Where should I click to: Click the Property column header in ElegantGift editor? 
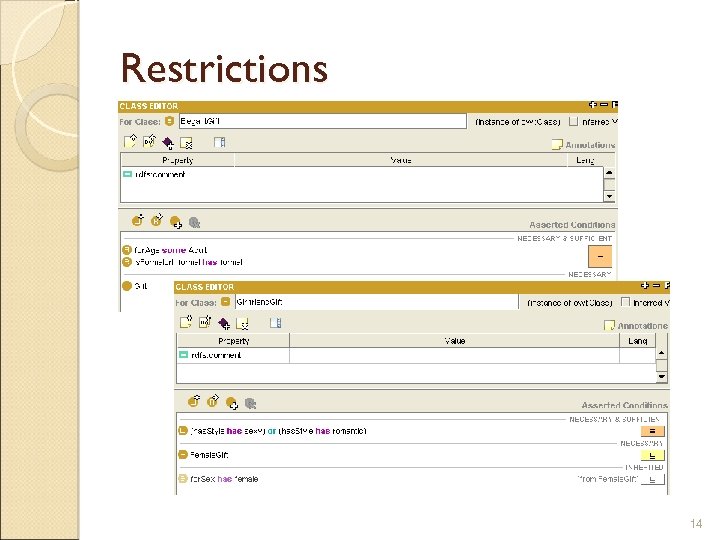click(178, 160)
